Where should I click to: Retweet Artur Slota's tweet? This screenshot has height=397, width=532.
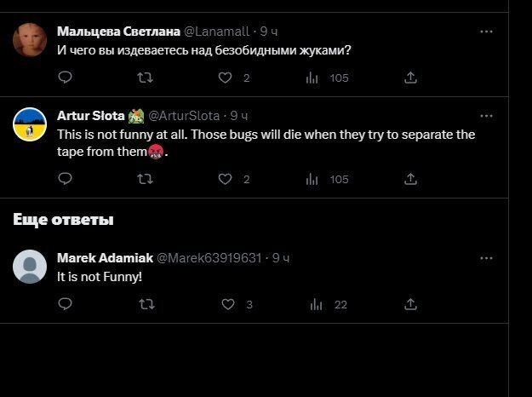pyautogui.click(x=146, y=179)
